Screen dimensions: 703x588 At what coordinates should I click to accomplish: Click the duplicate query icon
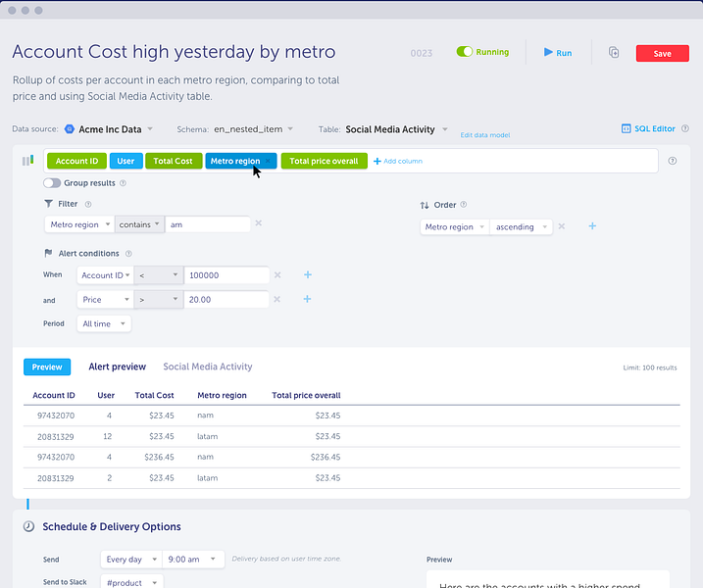point(614,53)
